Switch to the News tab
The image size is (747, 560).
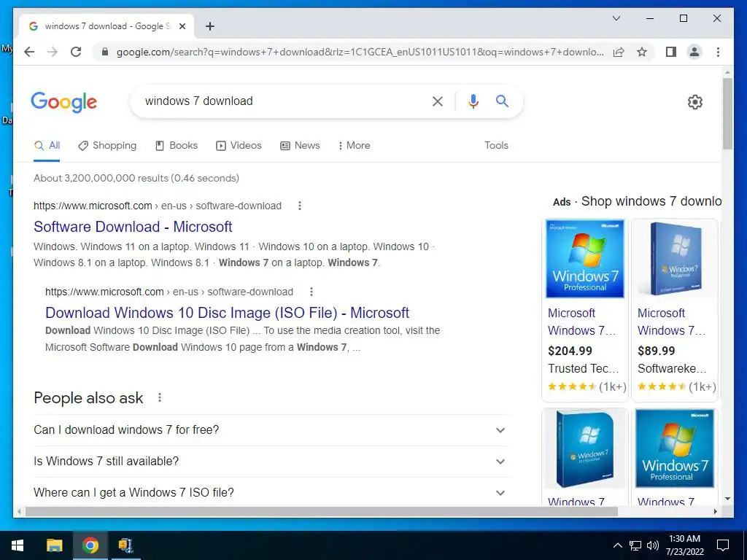tap(300, 146)
